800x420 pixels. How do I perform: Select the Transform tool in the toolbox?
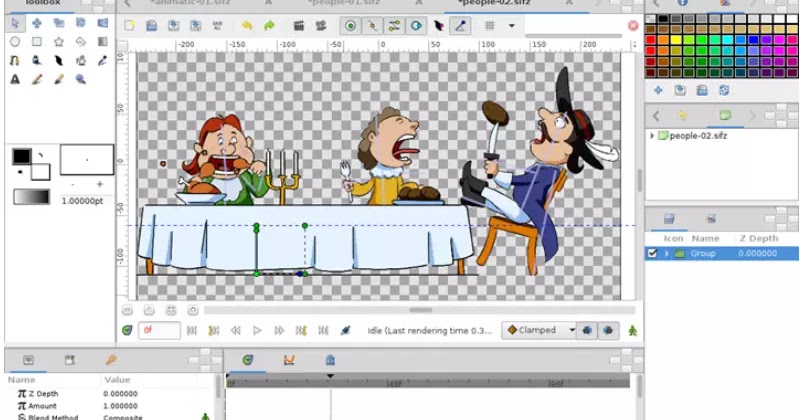pyautogui.click(x=15, y=23)
